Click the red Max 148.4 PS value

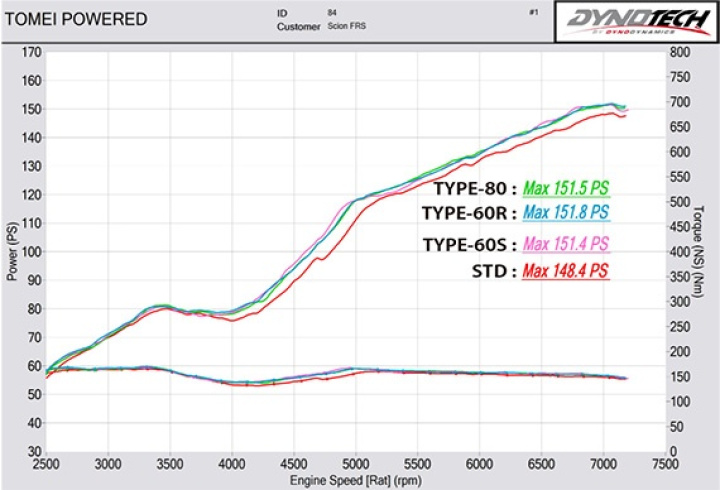(x=566, y=270)
